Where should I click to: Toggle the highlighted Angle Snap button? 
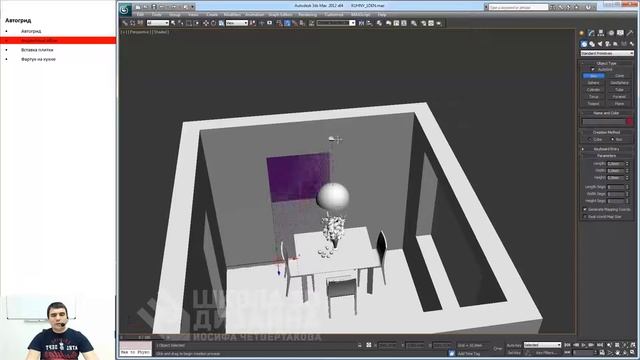[x=287, y=23]
